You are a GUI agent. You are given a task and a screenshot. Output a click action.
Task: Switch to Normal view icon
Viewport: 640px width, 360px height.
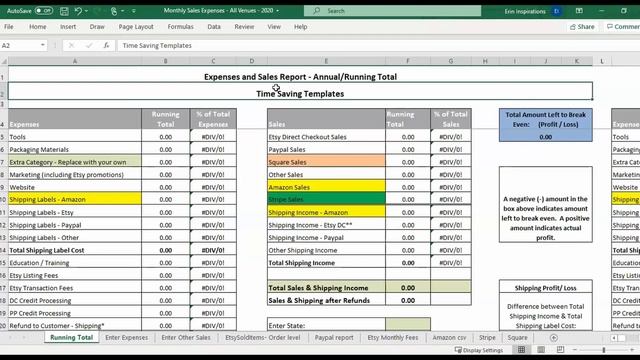click(521, 350)
